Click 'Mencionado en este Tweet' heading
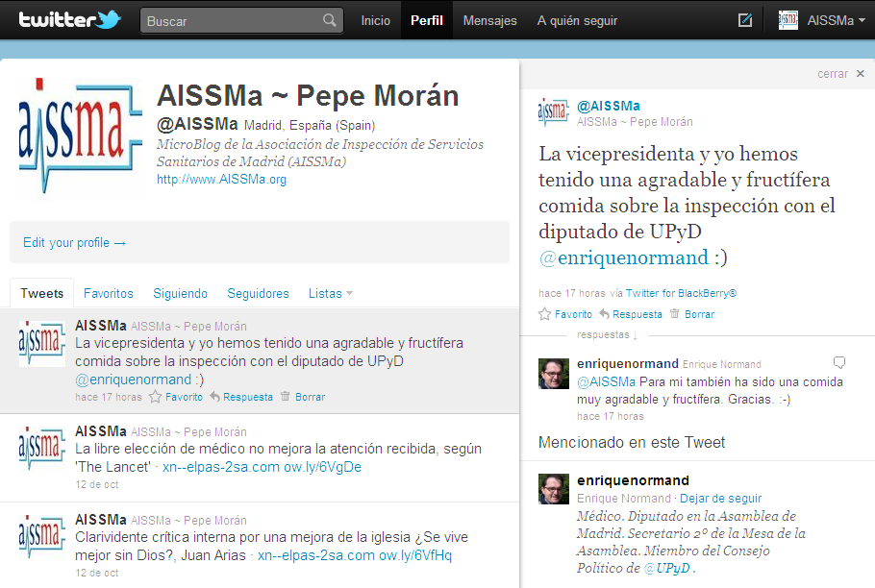This screenshot has width=875, height=588. [x=632, y=443]
